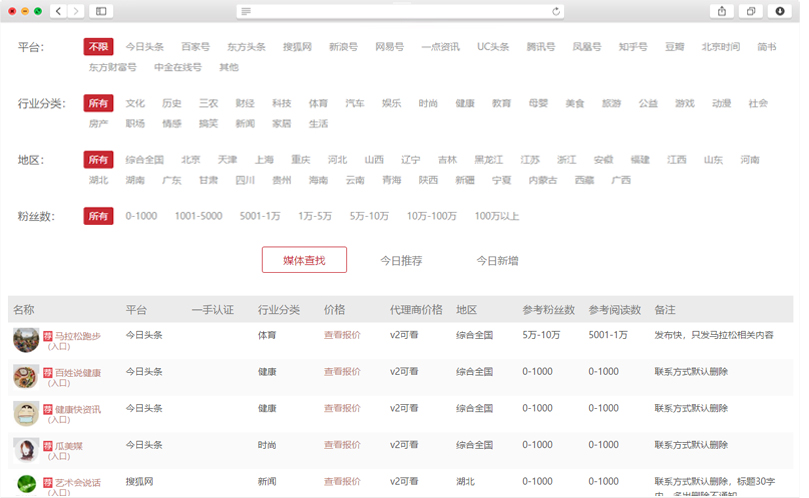Click the browser forward arrow

(76, 11)
